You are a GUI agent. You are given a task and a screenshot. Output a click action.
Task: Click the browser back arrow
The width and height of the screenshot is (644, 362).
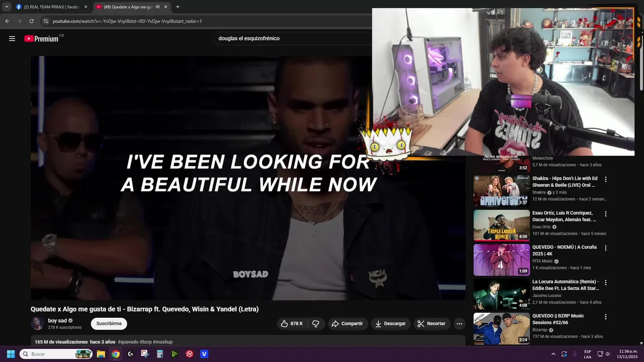click(x=7, y=21)
